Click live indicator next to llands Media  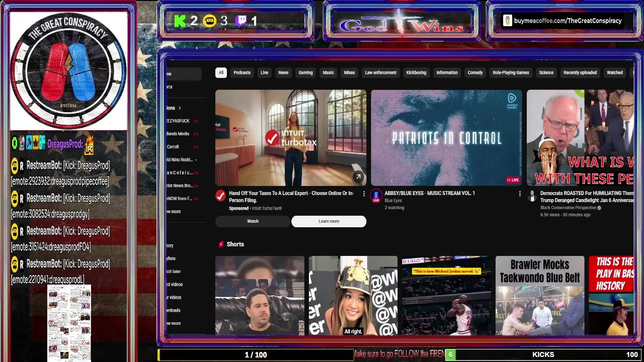tap(196, 134)
